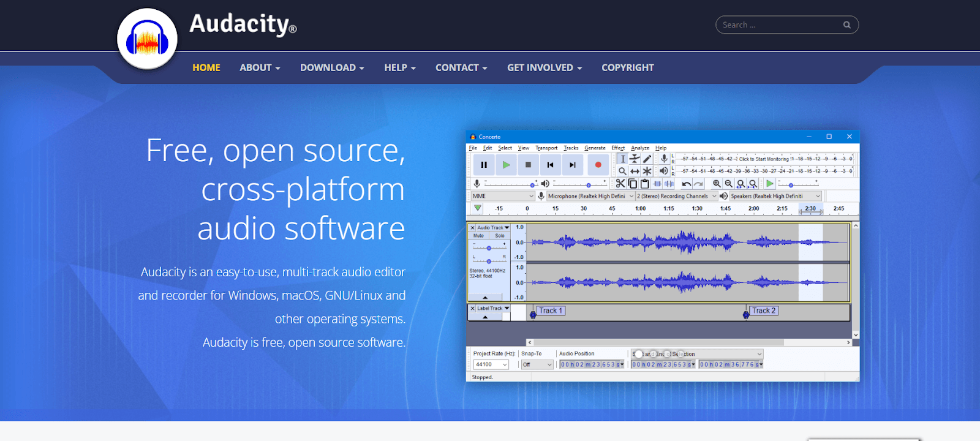The height and width of the screenshot is (441, 980).
Task: Open the Transport menu
Action: pos(546,148)
